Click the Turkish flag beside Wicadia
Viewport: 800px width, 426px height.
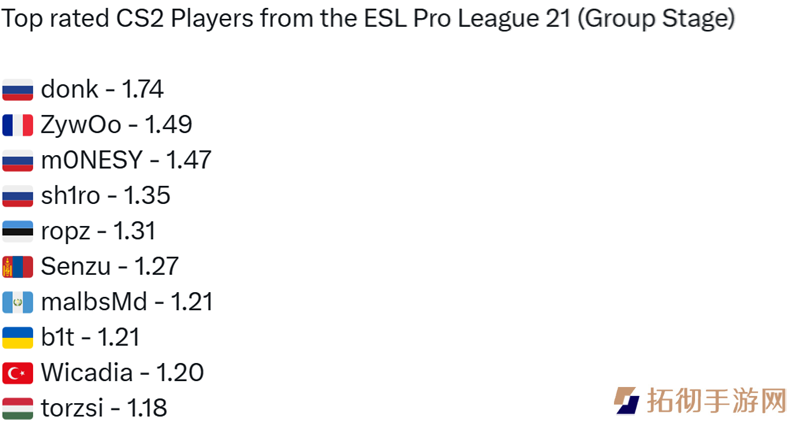click(x=17, y=373)
